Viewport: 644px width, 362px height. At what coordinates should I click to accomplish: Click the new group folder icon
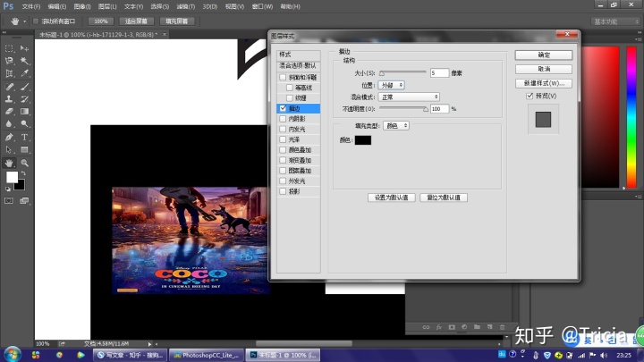click(x=477, y=327)
